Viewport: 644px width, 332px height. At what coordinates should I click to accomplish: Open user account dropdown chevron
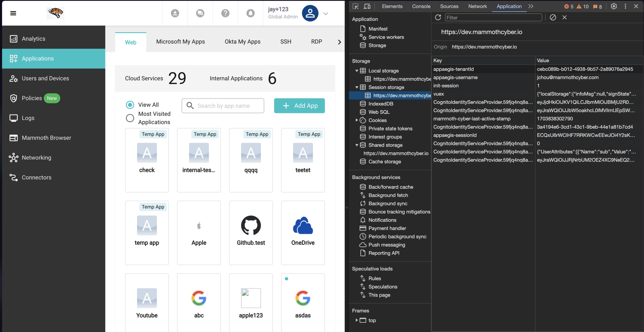pyautogui.click(x=326, y=14)
